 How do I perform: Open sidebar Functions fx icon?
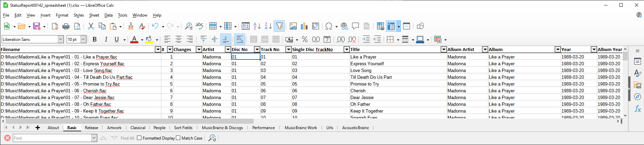pos(638,109)
